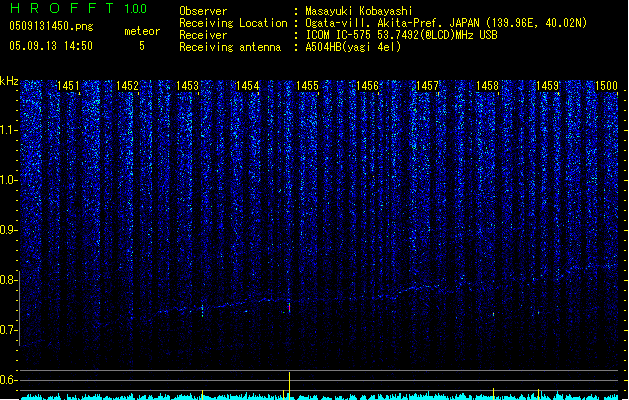Click the Receiving Location label
This screenshot has height=400, width=629.
tap(233, 23)
